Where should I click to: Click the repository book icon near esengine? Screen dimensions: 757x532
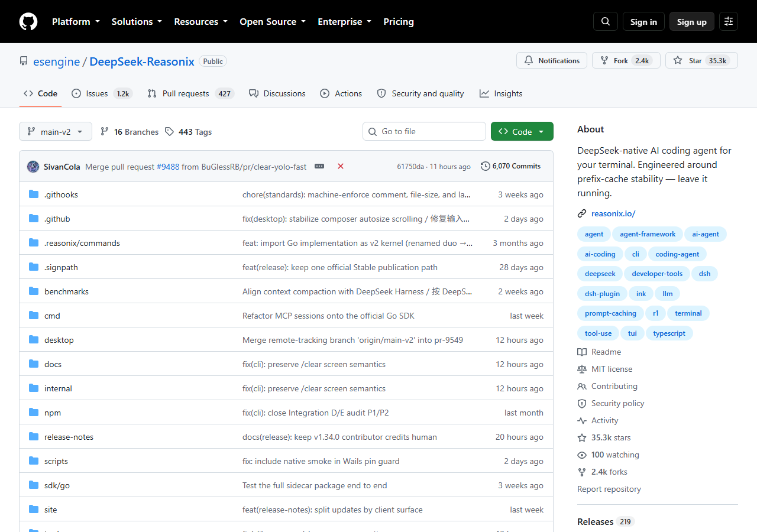(24, 61)
